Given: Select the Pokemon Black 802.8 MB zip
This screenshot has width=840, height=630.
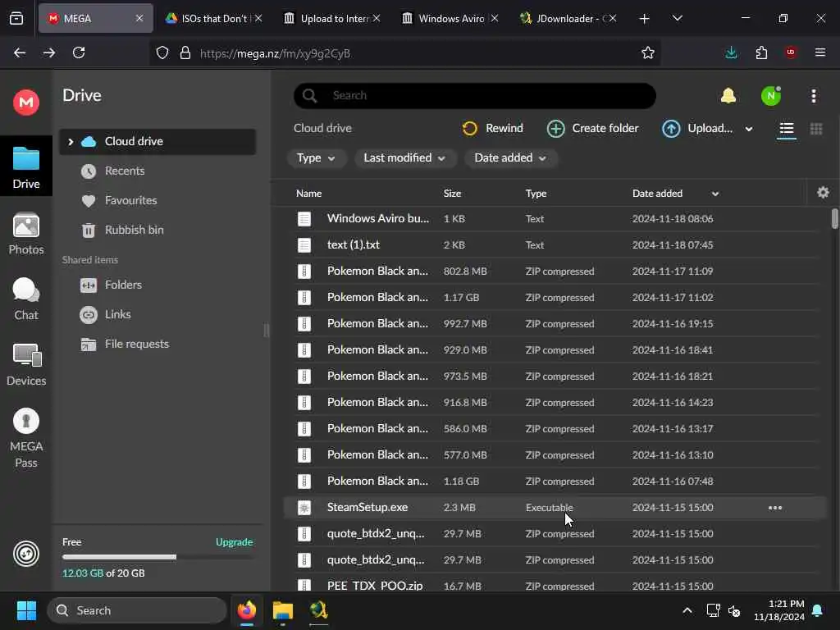Looking at the screenshot, I should pos(555,271).
